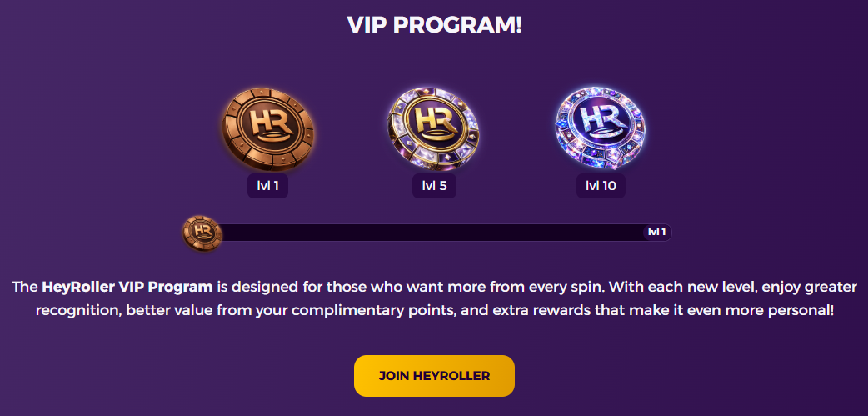Select the gold jeweled level 5 chip
Screen dimensions: 868x416
pyautogui.click(x=434, y=129)
